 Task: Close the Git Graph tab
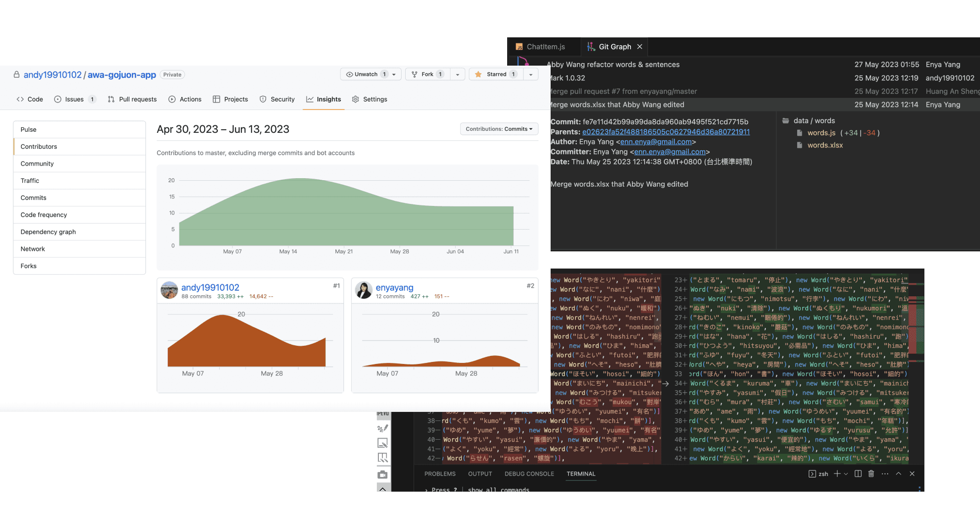640,46
